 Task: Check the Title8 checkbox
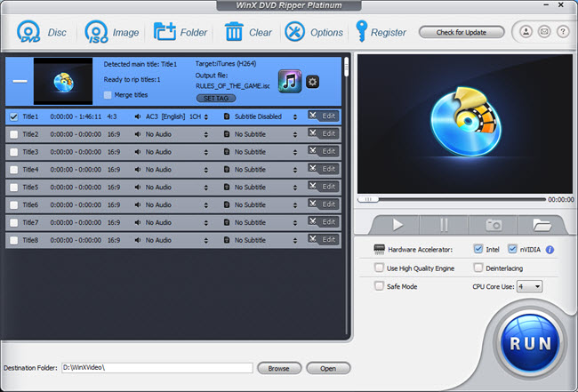pos(14,241)
